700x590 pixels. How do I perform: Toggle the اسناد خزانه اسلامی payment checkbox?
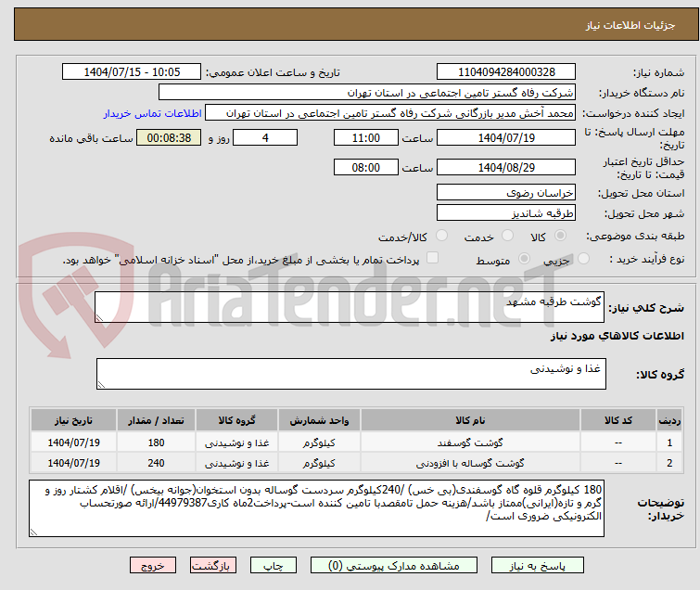433,257
